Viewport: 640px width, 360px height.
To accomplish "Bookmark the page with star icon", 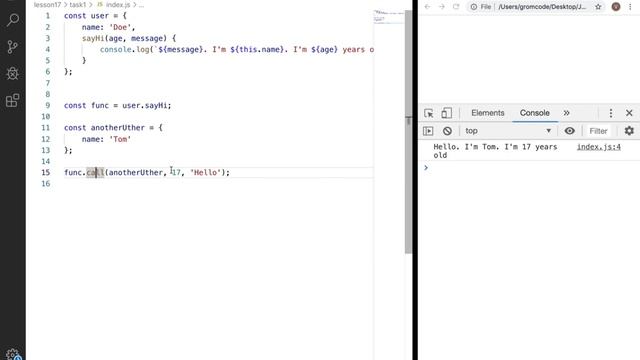I will (x=598, y=7).
